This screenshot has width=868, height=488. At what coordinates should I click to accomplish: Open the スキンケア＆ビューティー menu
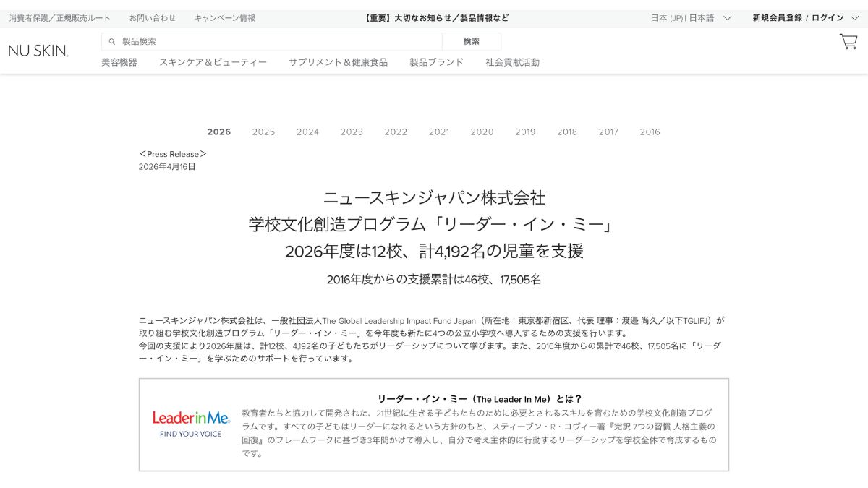tap(213, 62)
